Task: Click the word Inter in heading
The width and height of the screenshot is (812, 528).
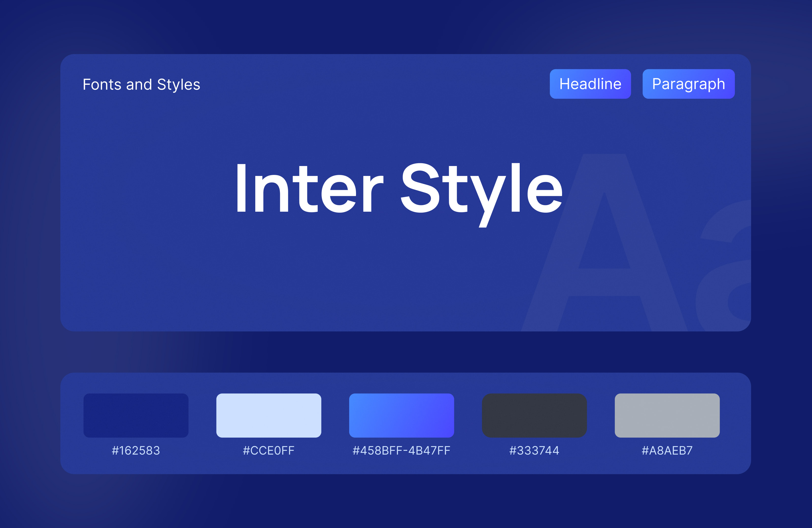Action: 310,188
